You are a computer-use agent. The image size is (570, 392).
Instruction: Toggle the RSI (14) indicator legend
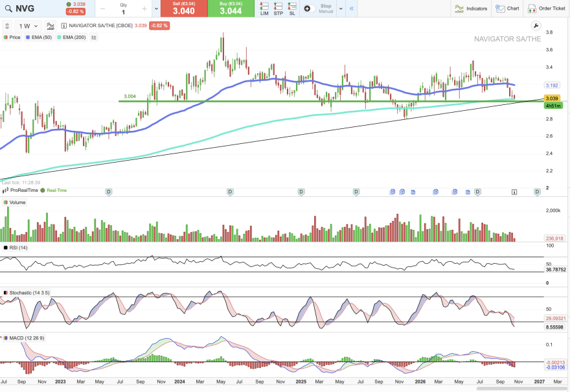coord(16,248)
